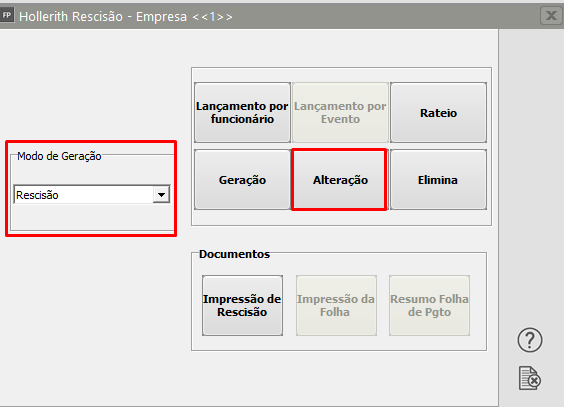Open Lançamento por funcionário
564x407 pixels.
click(x=242, y=113)
